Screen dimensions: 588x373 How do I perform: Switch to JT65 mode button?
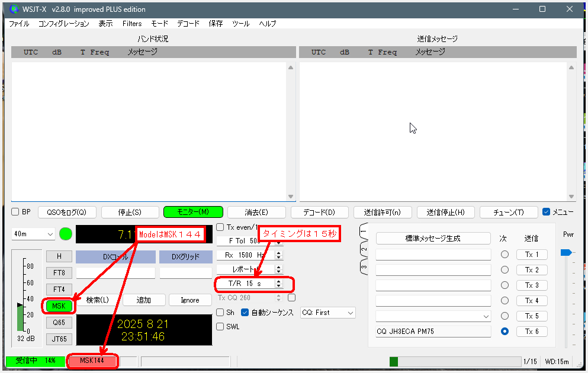59,339
